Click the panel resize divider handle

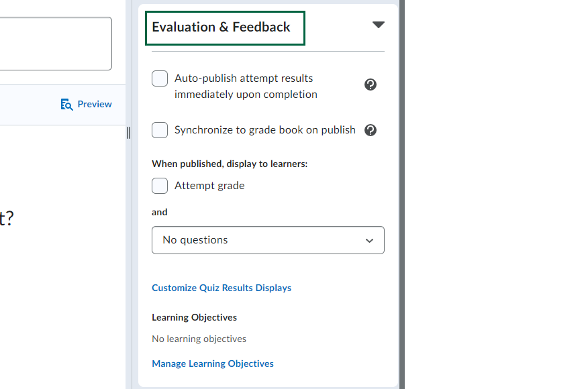tap(128, 133)
